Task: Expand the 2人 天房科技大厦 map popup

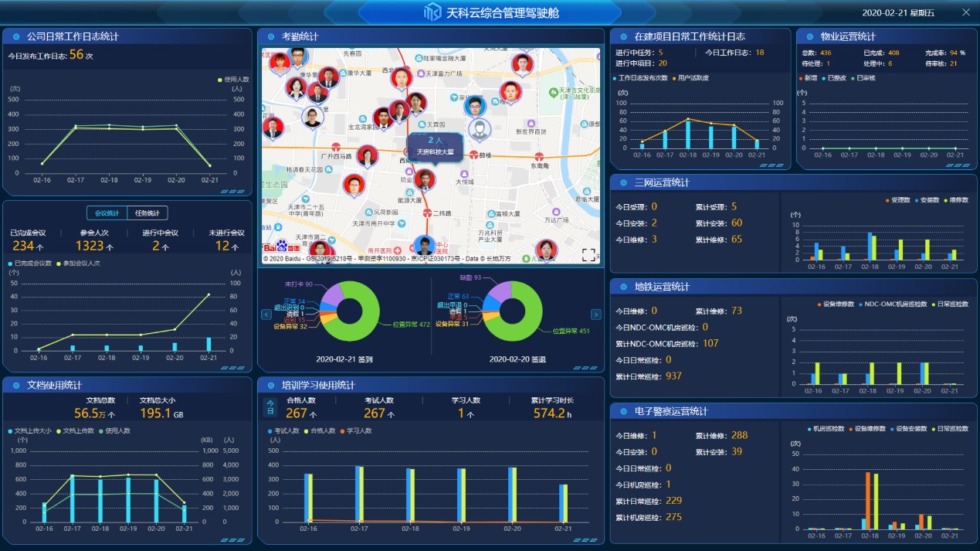Action: (436, 146)
